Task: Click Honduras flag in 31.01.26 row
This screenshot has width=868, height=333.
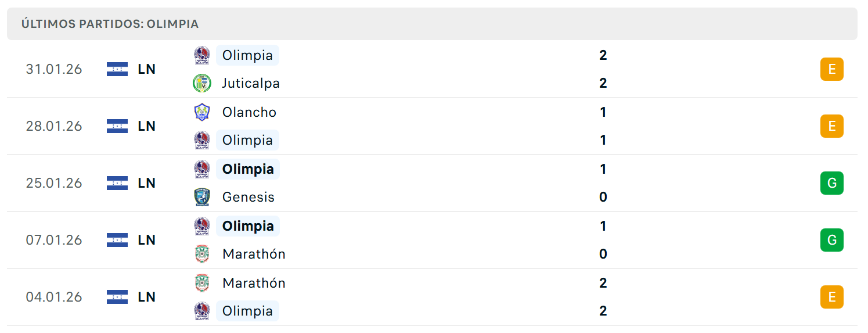Action: click(117, 69)
